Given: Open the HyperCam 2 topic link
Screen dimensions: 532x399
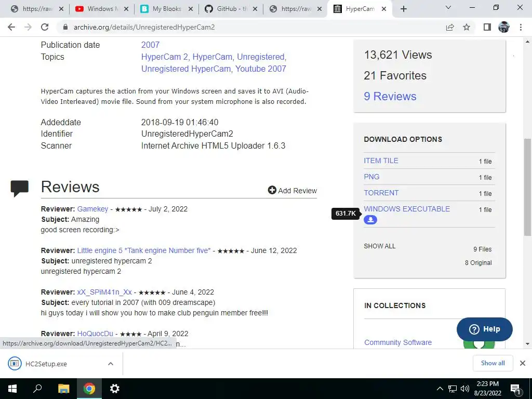Looking at the screenshot, I should pyautogui.click(x=165, y=57).
